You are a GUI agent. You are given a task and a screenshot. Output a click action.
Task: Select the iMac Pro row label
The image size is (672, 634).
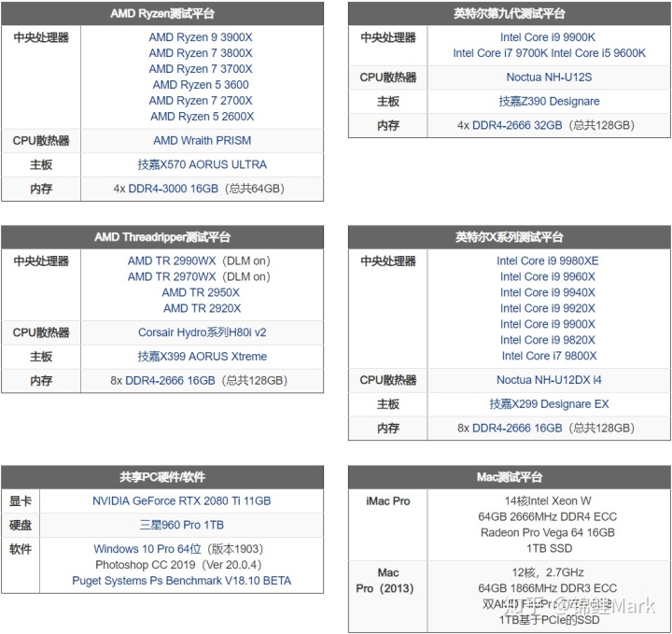(x=388, y=501)
